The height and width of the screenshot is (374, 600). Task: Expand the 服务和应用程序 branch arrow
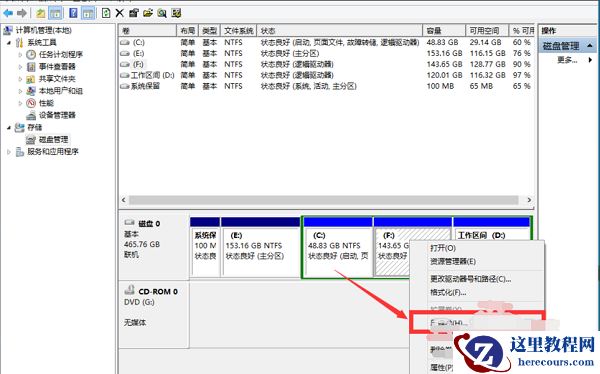pos(9,152)
